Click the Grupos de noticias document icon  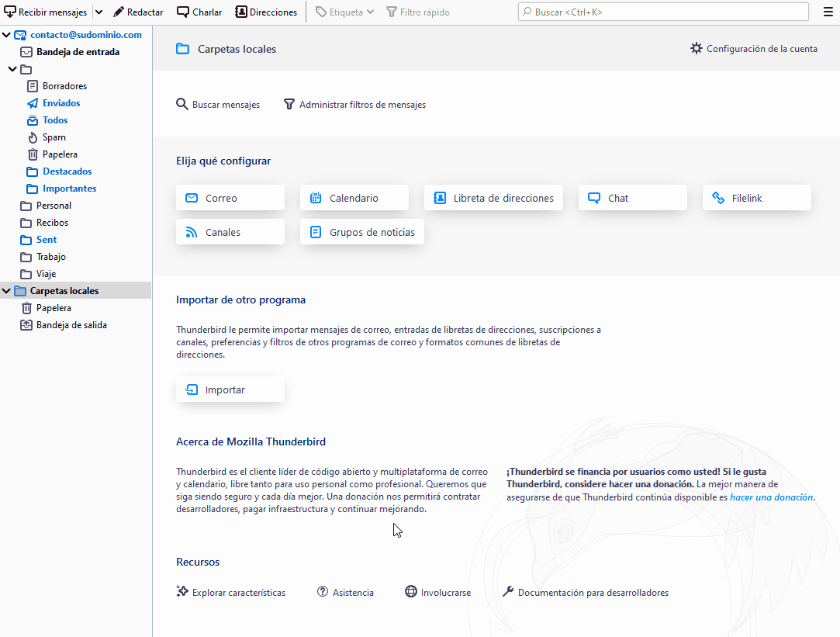pos(316,232)
